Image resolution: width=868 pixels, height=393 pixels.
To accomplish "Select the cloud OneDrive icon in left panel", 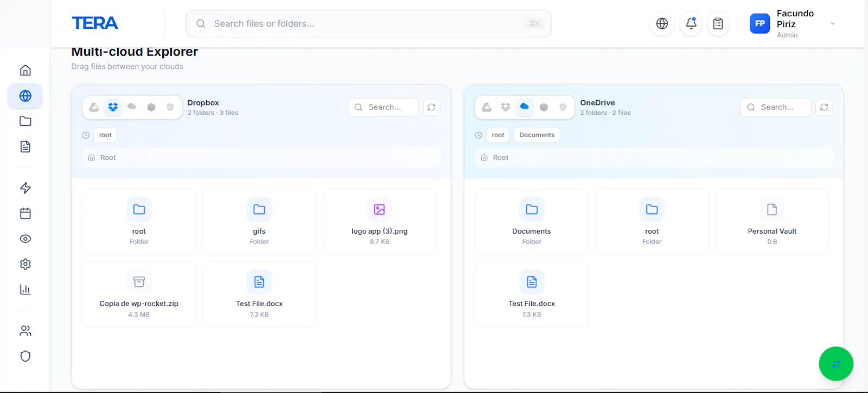I will 132,107.
